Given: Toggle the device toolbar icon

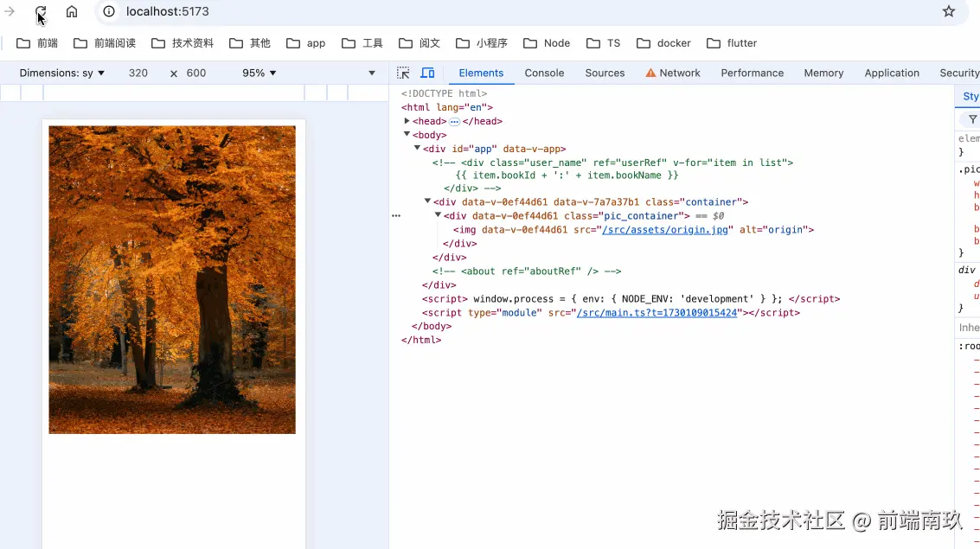Looking at the screenshot, I should [x=427, y=73].
